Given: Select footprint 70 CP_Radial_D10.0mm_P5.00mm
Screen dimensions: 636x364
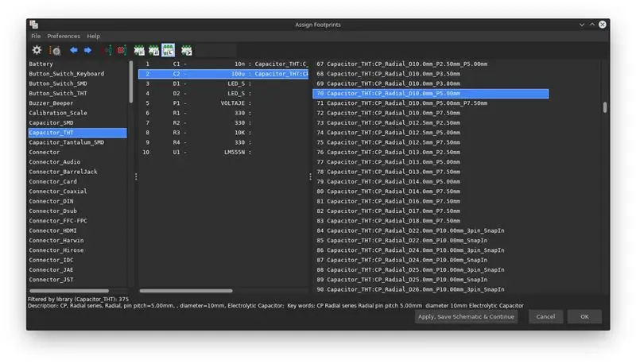Looking at the screenshot, I should point(430,94).
